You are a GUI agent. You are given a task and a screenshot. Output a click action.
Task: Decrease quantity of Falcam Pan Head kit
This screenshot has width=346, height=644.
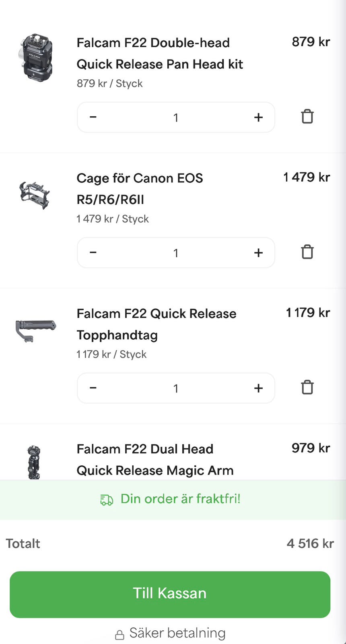point(93,117)
